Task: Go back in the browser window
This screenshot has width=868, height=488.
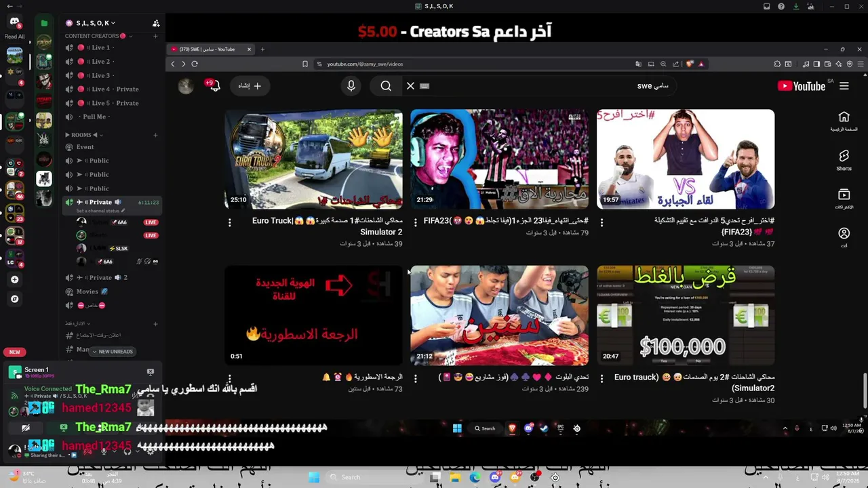Action: (173, 64)
